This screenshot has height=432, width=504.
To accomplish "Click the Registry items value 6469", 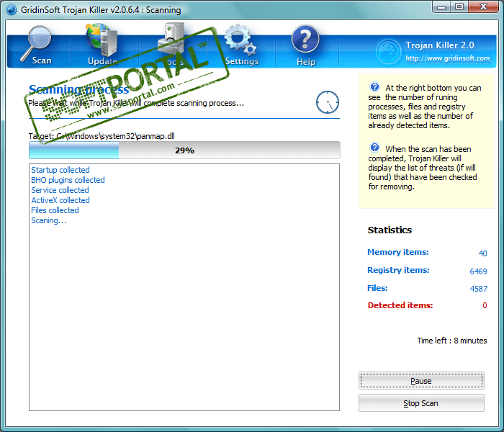I will [x=478, y=271].
